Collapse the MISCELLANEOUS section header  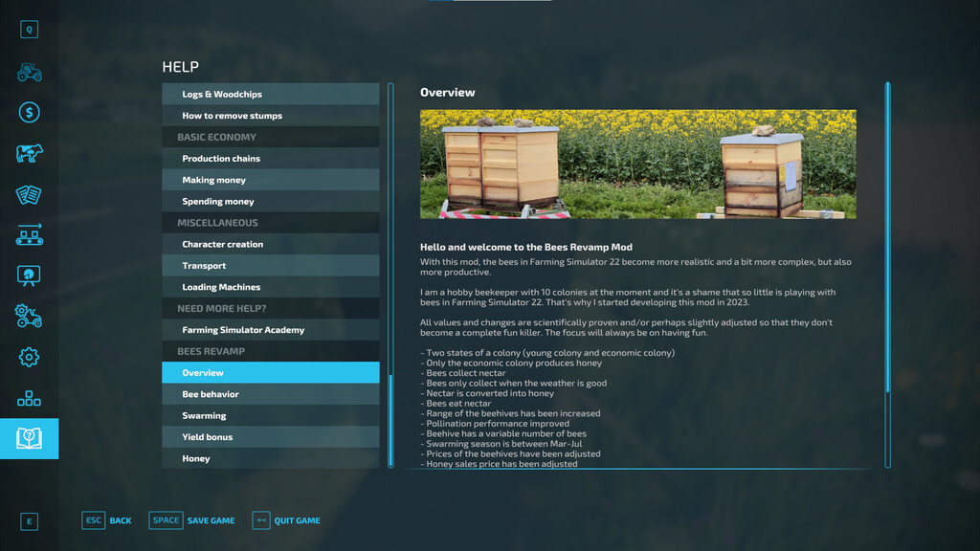270,222
